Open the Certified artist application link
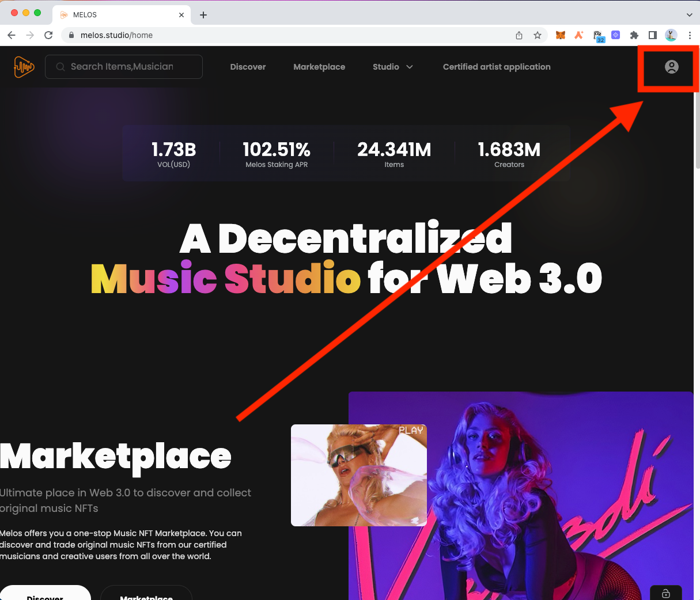Image resolution: width=700 pixels, height=600 pixels. 496,67
